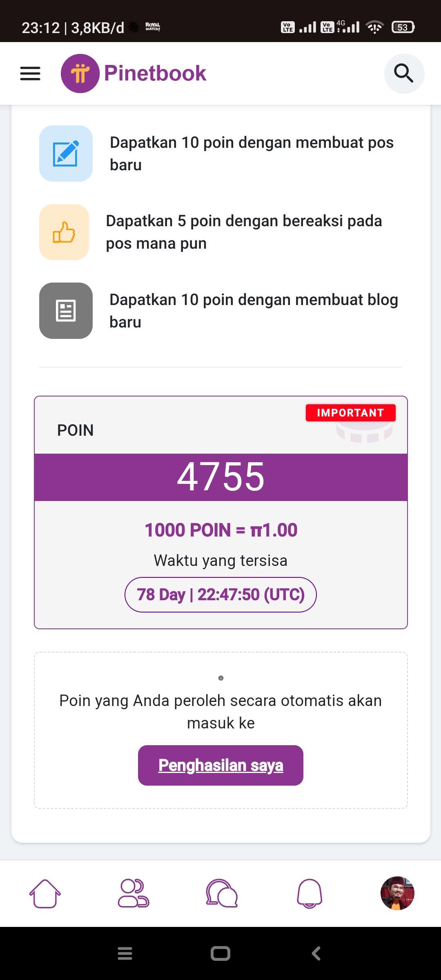The height and width of the screenshot is (980, 441).
Task: Open Android recent apps button
Action: (125, 953)
